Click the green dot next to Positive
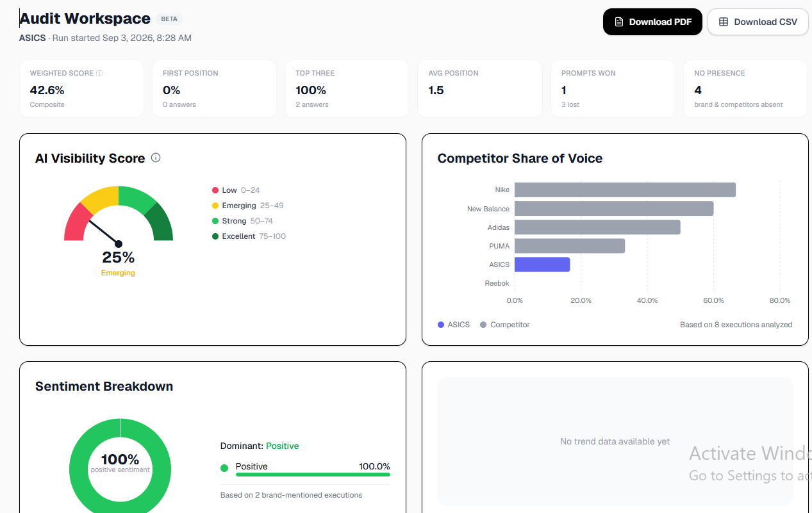The image size is (812, 513). point(224,468)
